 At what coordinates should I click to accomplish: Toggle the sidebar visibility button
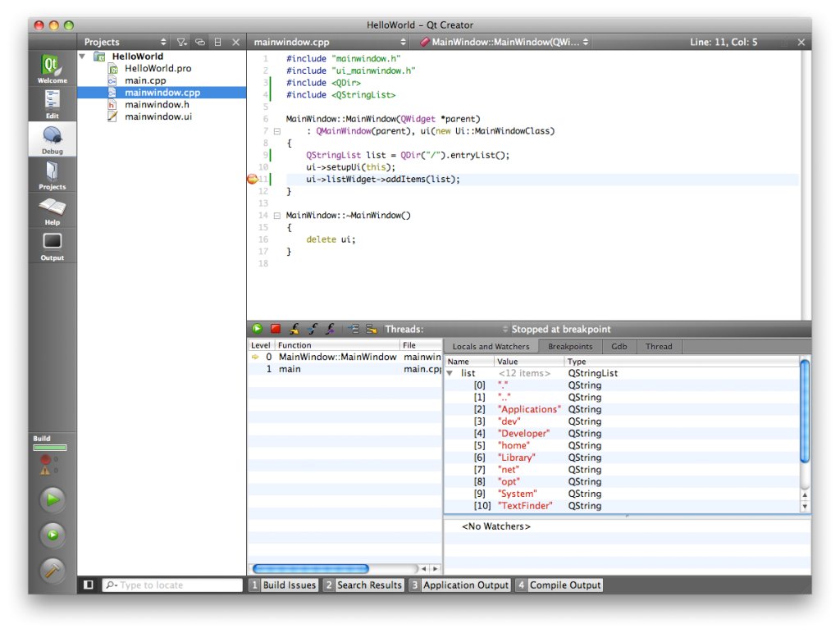click(89, 585)
